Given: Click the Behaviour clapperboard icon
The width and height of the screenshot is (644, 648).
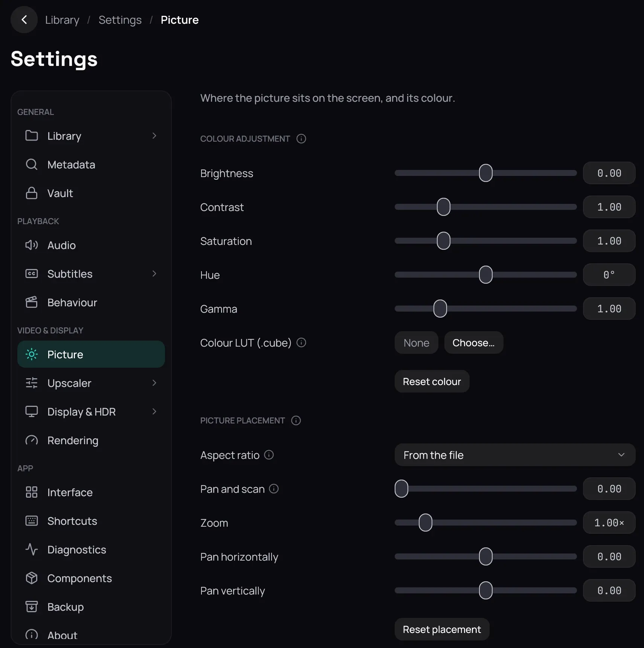Looking at the screenshot, I should pos(32,302).
